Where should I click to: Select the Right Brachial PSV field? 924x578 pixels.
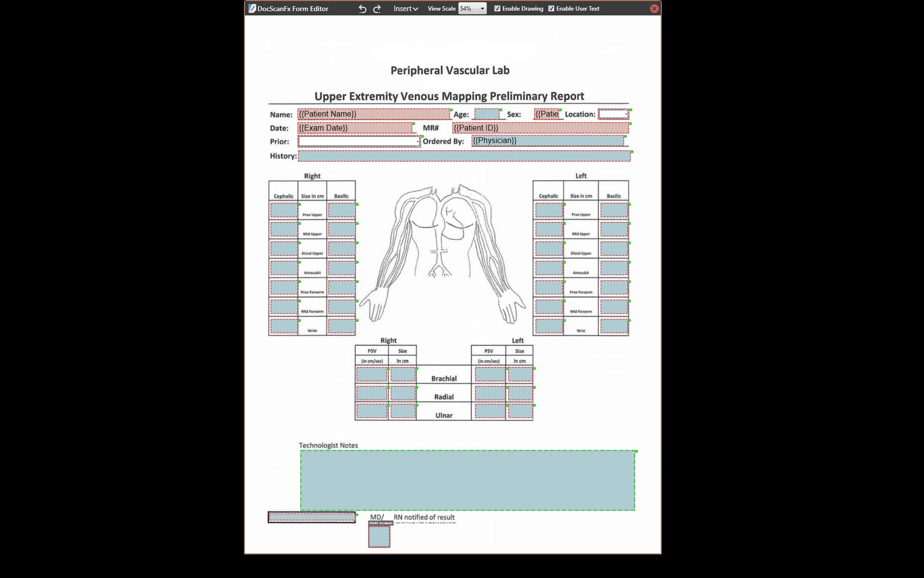[372, 374]
